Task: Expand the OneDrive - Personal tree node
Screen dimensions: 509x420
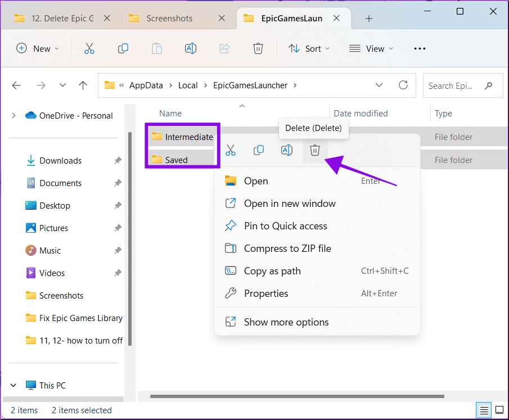Action: click(13, 116)
